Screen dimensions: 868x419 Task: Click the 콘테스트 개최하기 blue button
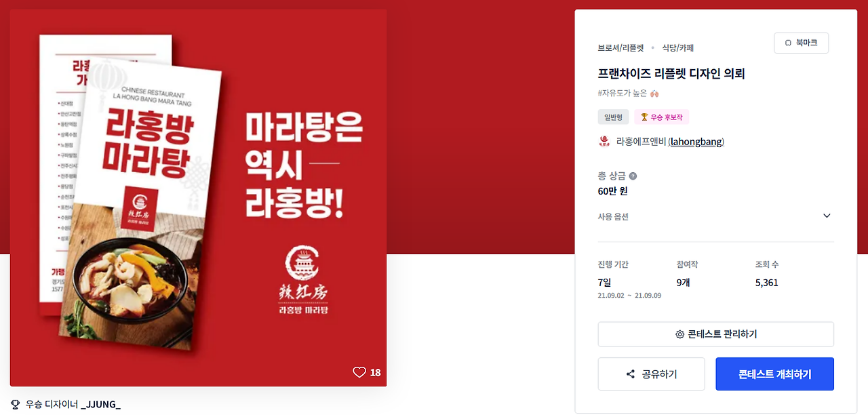[x=774, y=374]
